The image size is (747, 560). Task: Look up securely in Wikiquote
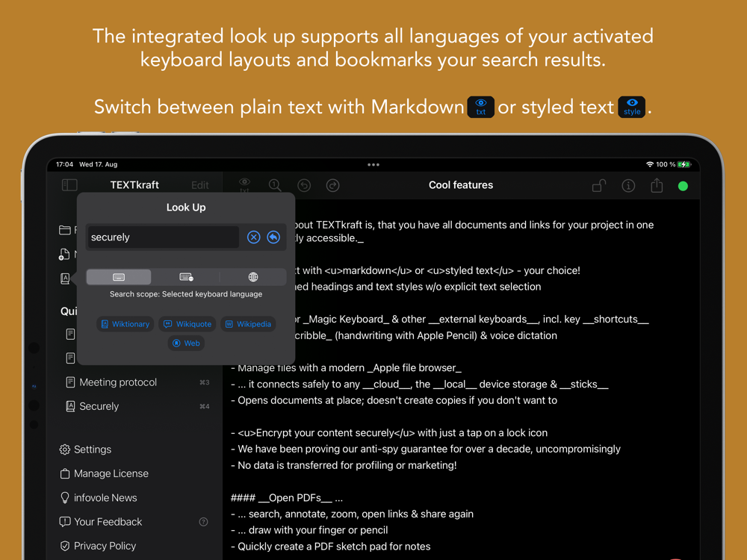click(187, 324)
